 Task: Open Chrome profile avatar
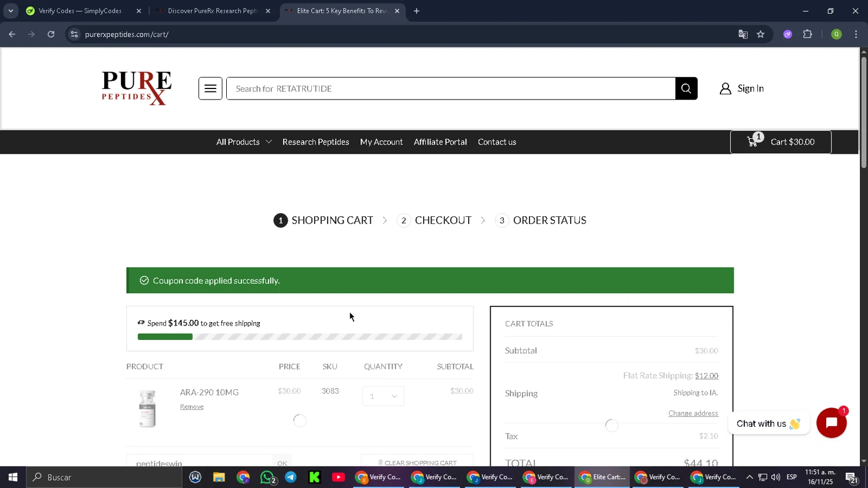pos(836,34)
